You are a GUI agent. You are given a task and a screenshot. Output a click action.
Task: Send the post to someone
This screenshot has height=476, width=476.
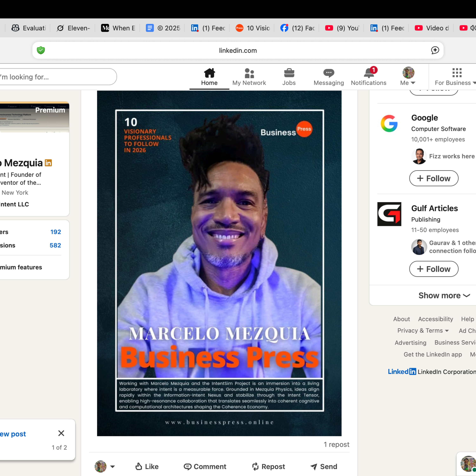coord(324,467)
